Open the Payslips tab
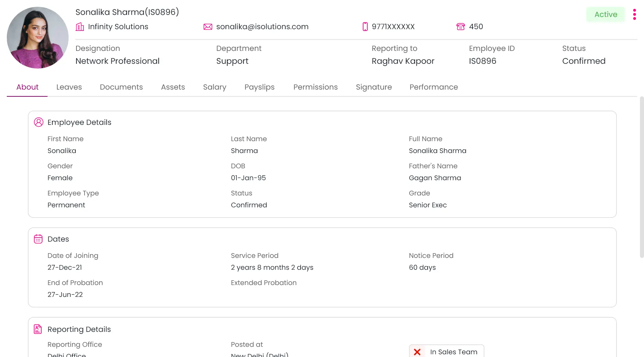The image size is (644, 357). pos(260,87)
